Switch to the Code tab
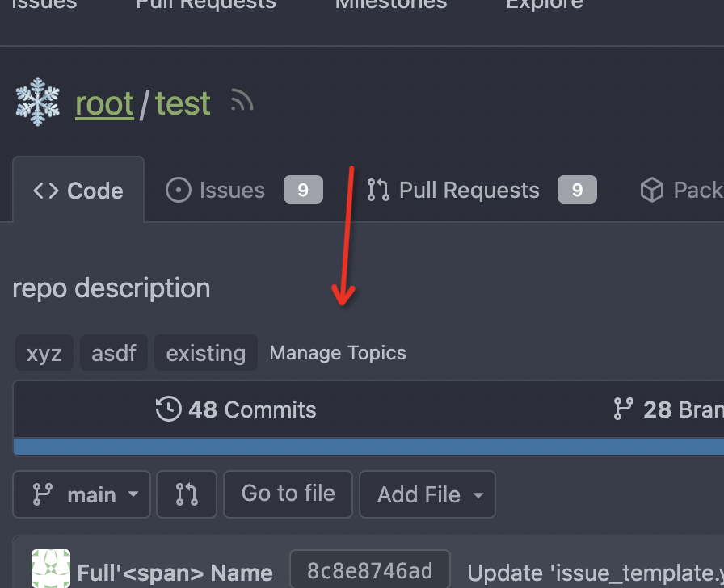The height and width of the screenshot is (588, 724). pos(78,190)
